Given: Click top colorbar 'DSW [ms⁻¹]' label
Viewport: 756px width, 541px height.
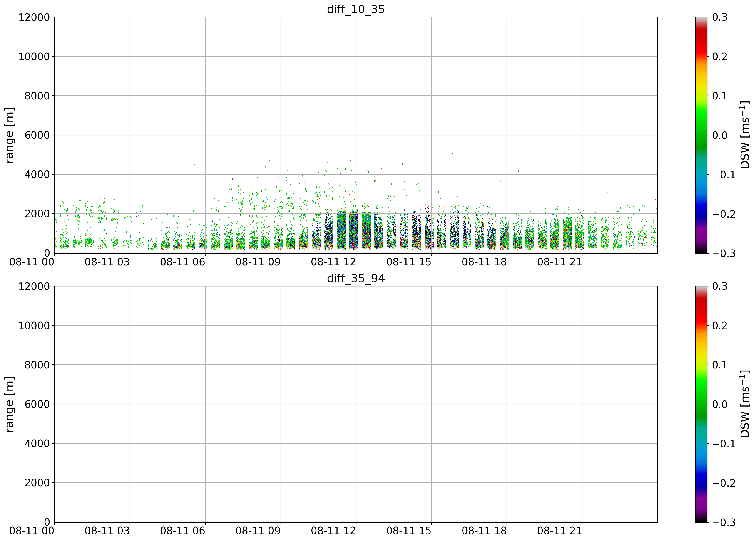Looking at the screenshot, I should [x=745, y=135].
